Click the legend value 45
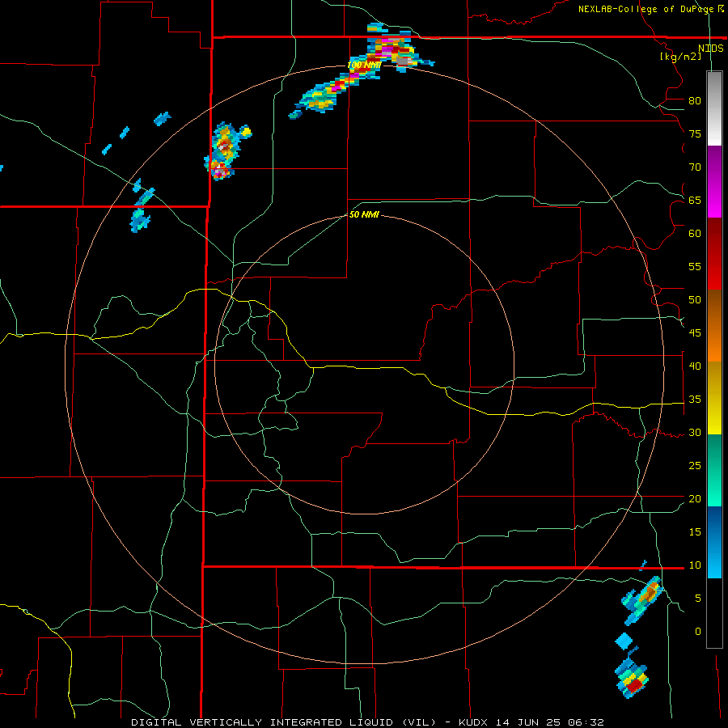 click(695, 333)
